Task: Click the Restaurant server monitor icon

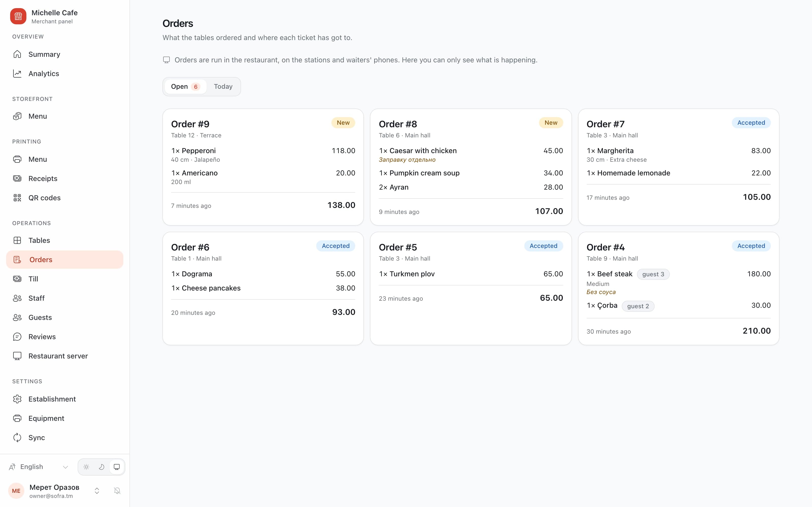Action: click(17, 356)
